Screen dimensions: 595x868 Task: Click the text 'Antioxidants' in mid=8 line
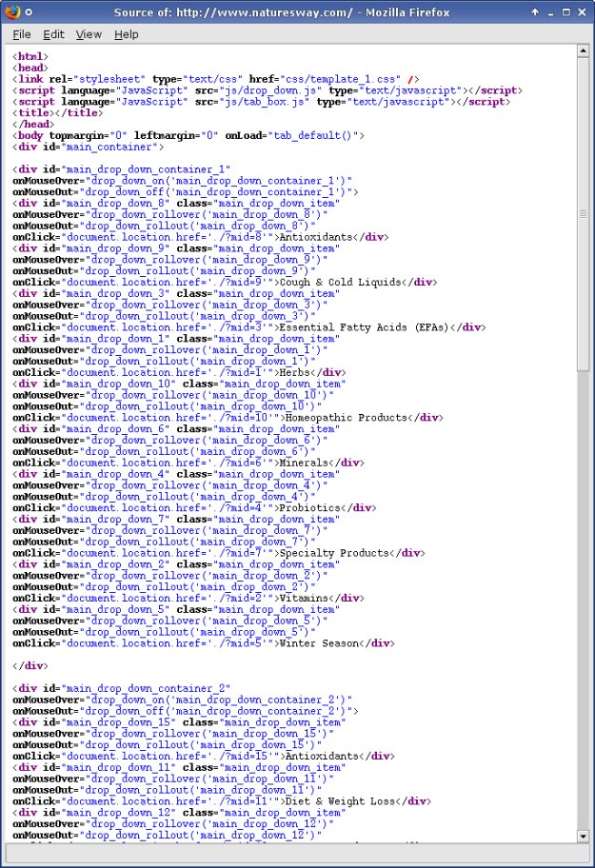click(315, 237)
